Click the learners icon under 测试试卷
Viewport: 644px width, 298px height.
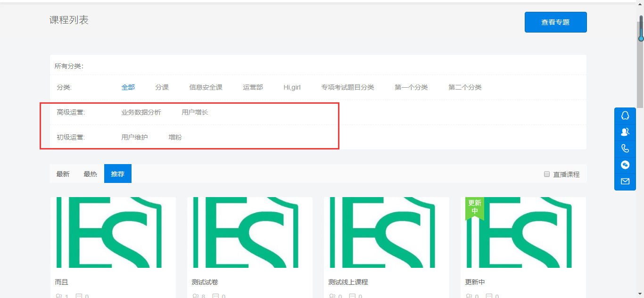coord(196,296)
